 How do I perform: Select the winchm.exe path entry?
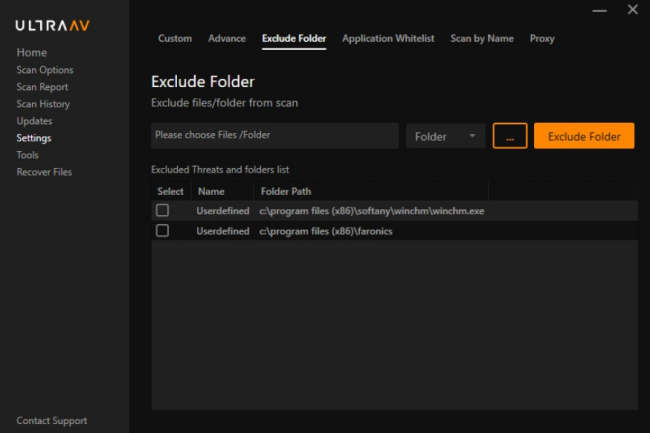(371, 211)
